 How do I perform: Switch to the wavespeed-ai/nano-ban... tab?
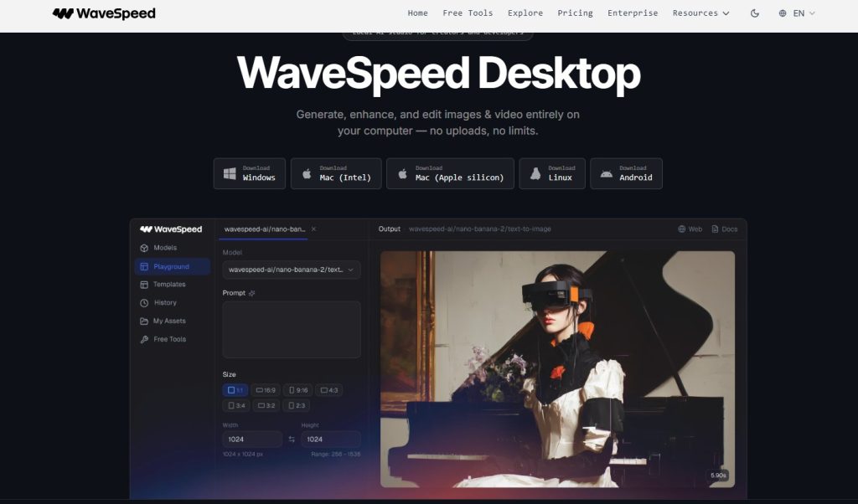click(265, 229)
